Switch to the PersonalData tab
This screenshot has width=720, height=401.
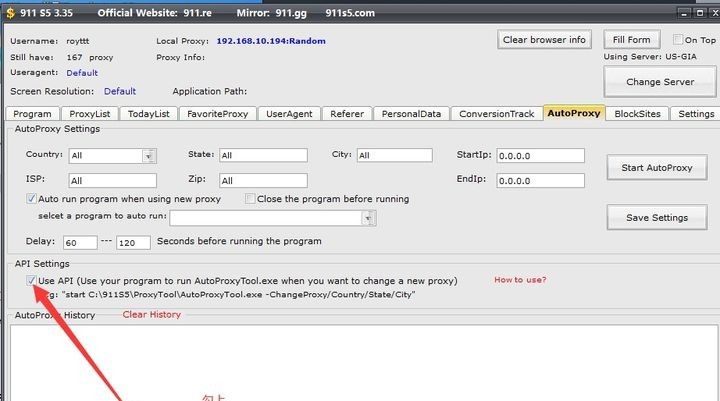pyautogui.click(x=411, y=113)
